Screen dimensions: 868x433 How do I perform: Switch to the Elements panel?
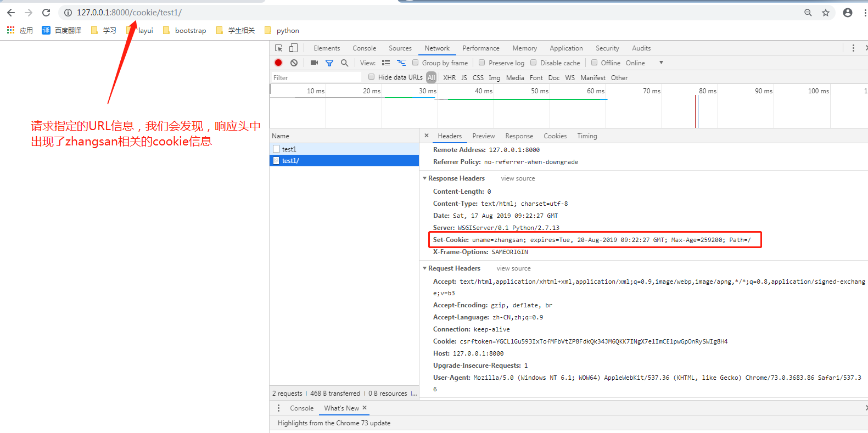(327, 48)
